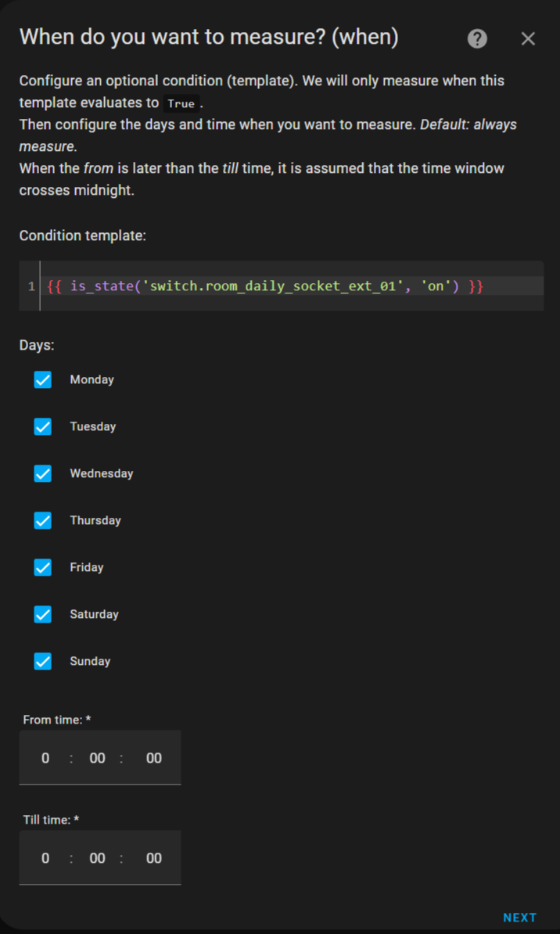Click the Till time hours field

point(45,858)
